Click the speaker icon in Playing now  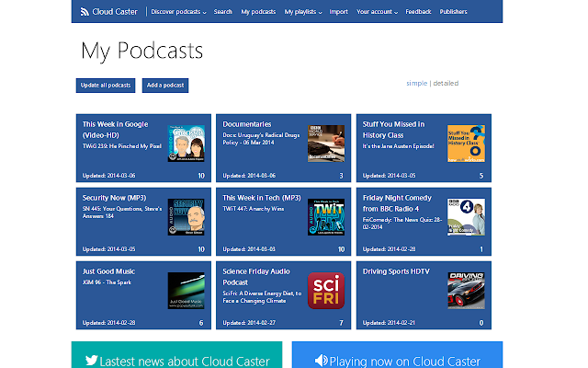320,360
